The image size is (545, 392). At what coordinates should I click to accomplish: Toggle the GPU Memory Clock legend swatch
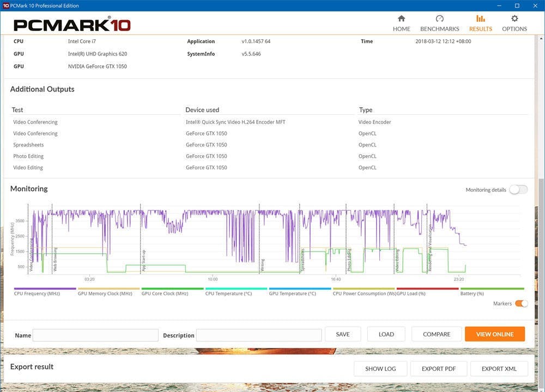click(109, 289)
